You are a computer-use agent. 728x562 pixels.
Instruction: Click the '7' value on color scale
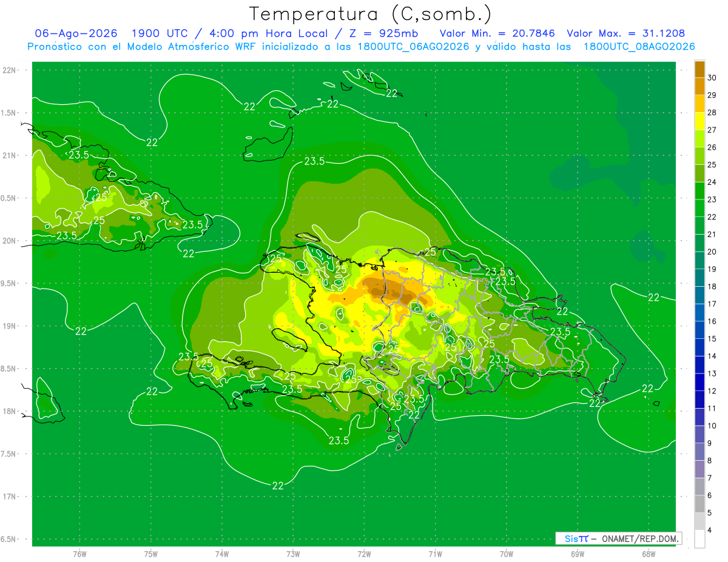[x=710, y=478]
